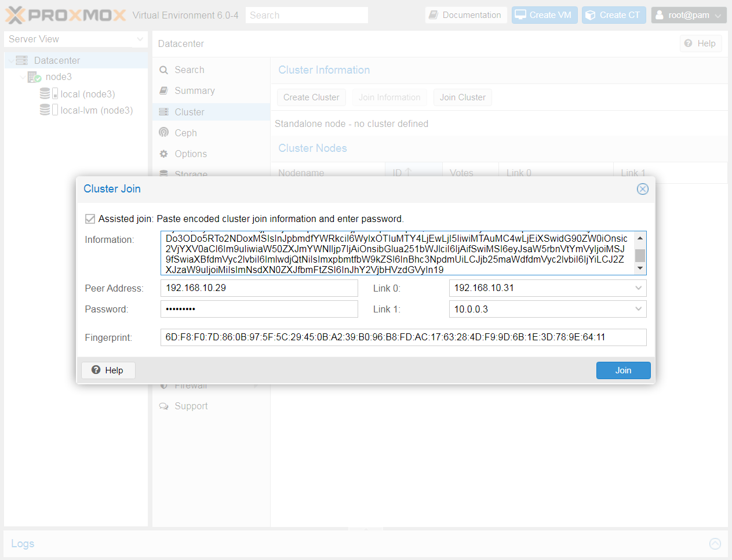Click the Join button
This screenshot has width=732, height=560.
click(623, 370)
